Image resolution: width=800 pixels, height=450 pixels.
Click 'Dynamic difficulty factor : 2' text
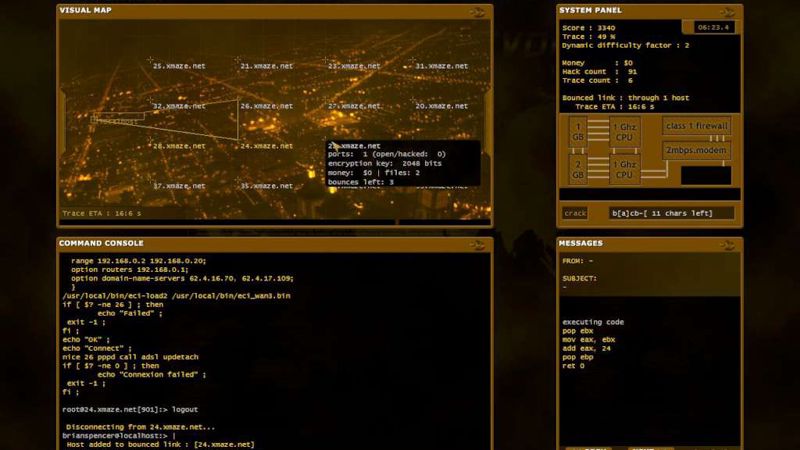[626, 45]
